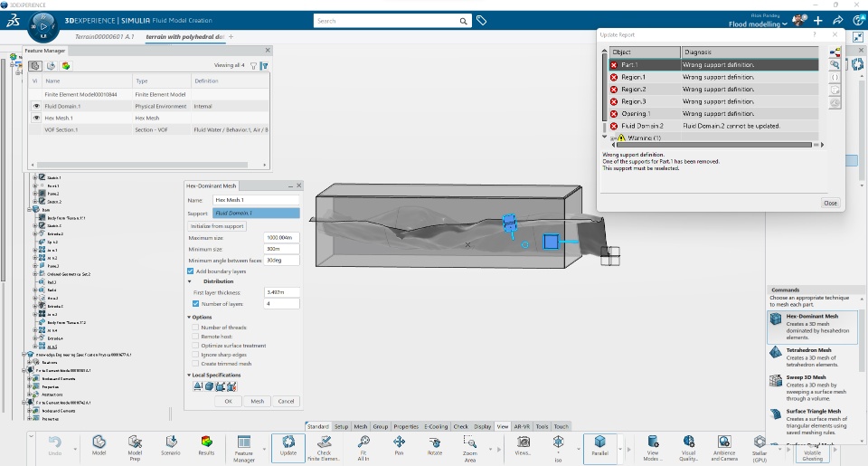868x466 pixels.
Task: Enable Ignore sharp edges checkbox
Action: pyautogui.click(x=195, y=355)
